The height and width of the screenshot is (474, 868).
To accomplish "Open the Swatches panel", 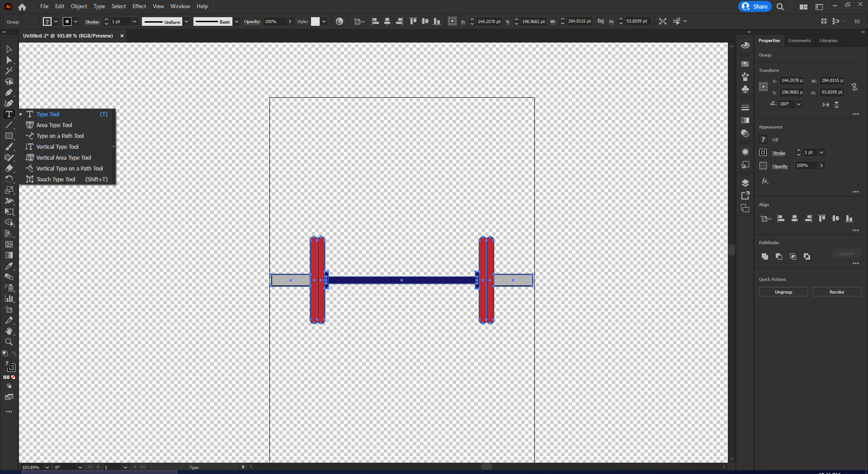I will click(745, 63).
